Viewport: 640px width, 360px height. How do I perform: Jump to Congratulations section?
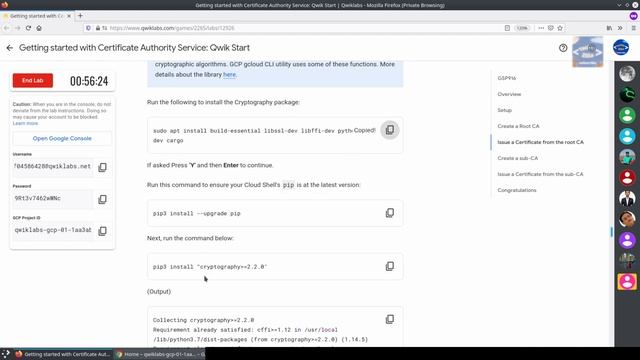517,190
